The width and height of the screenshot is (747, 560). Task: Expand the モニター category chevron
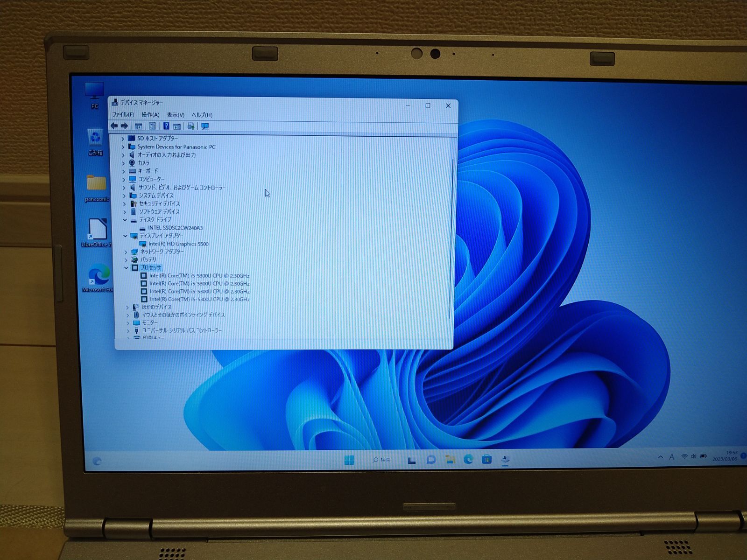click(x=128, y=322)
